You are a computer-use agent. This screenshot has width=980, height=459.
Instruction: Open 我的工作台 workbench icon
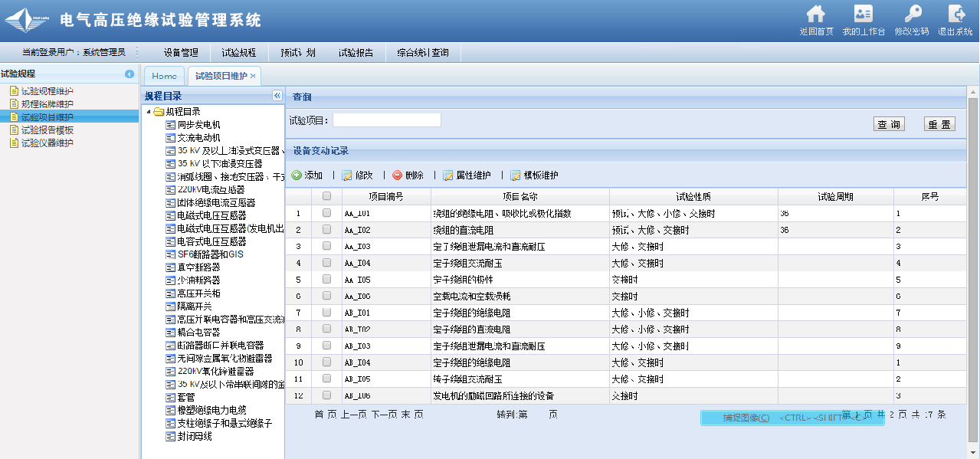[864, 15]
